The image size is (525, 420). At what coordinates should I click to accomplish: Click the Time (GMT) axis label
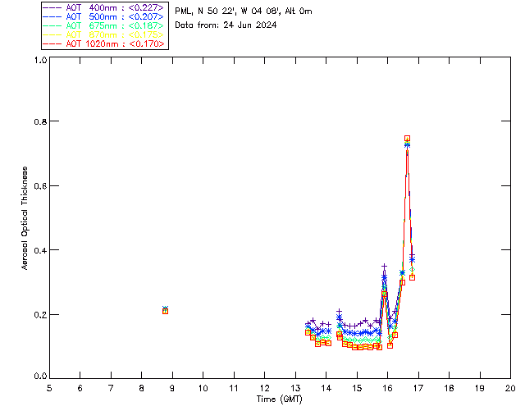pyautogui.click(x=280, y=399)
